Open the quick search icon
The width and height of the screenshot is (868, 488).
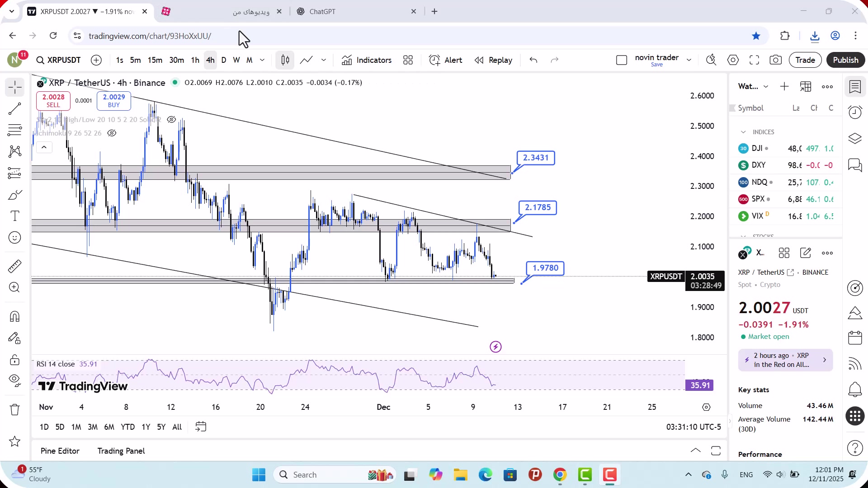(x=711, y=60)
